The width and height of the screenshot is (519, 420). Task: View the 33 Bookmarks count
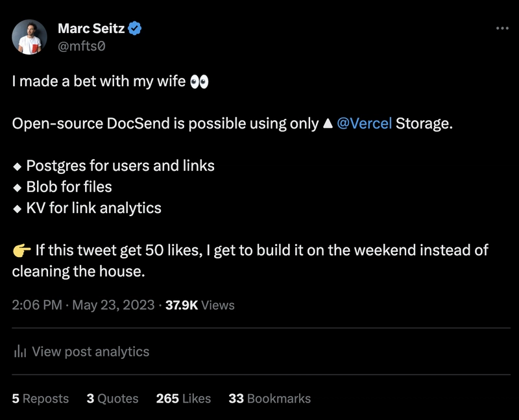269,399
